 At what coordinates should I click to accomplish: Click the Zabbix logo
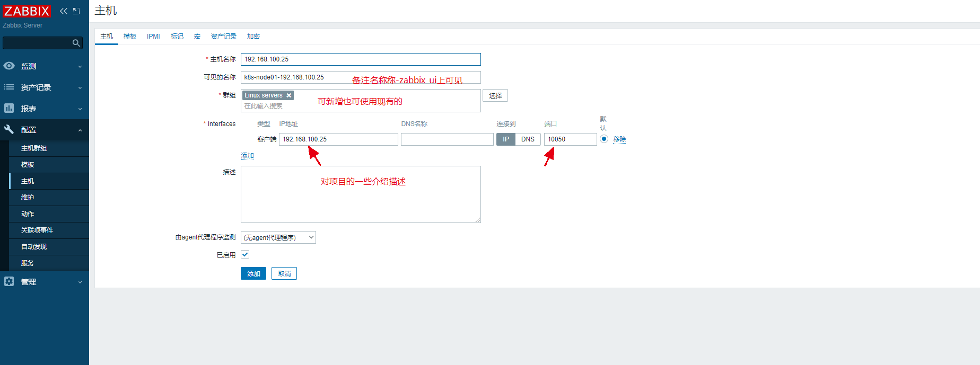point(27,11)
